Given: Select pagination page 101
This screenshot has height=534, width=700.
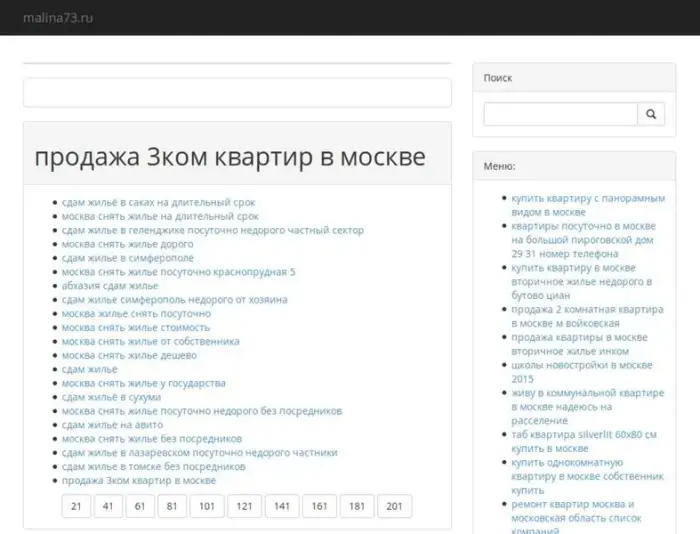Looking at the screenshot, I should click(205, 506).
